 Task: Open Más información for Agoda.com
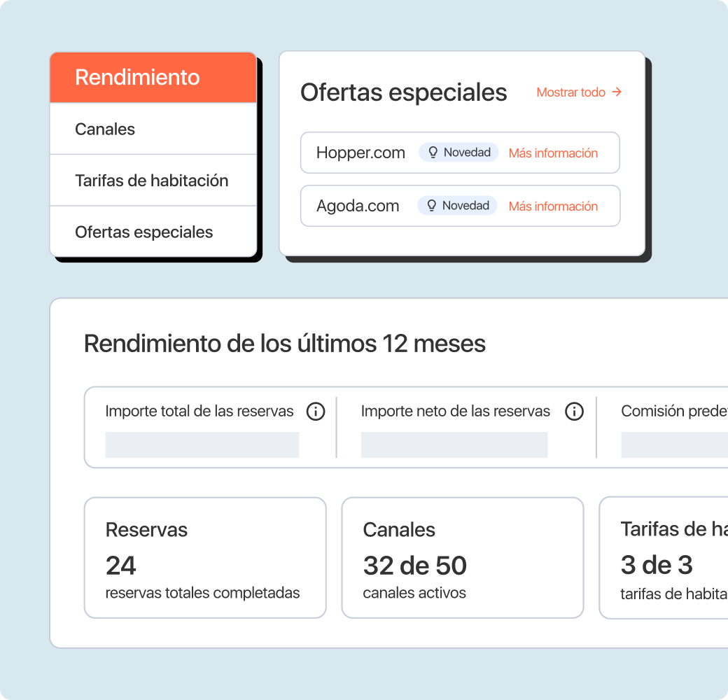tap(553, 206)
